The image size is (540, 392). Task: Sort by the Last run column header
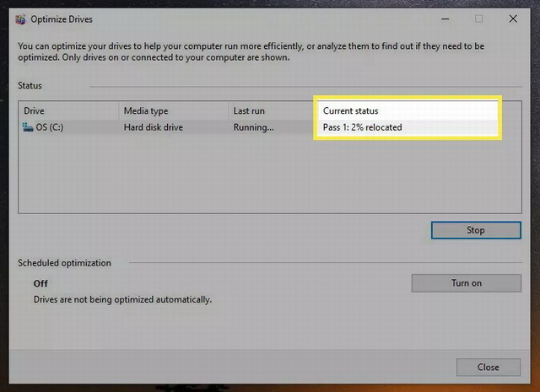[272, 110]
